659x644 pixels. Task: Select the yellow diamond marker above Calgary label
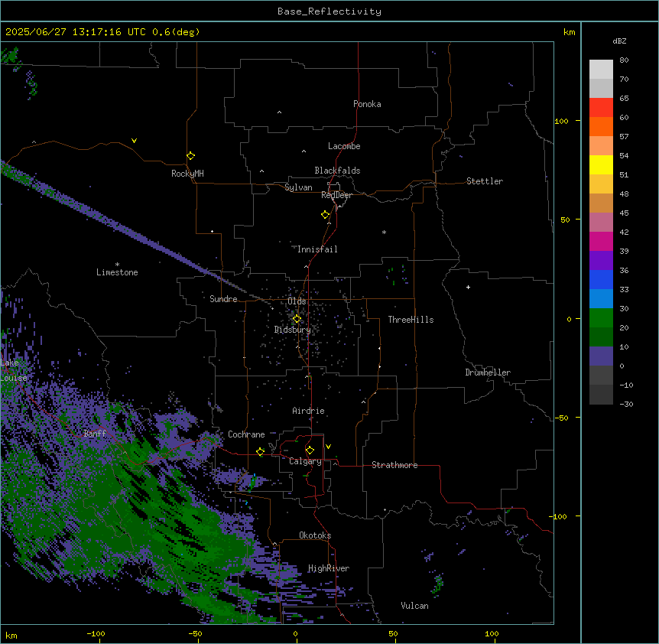pos(310,450)
